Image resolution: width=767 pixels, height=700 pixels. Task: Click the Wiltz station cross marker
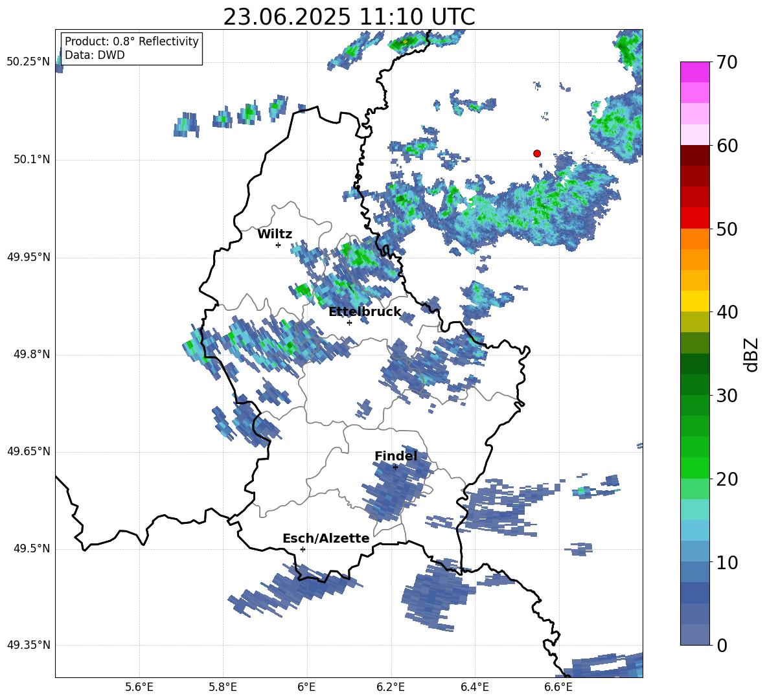point(278,245)
